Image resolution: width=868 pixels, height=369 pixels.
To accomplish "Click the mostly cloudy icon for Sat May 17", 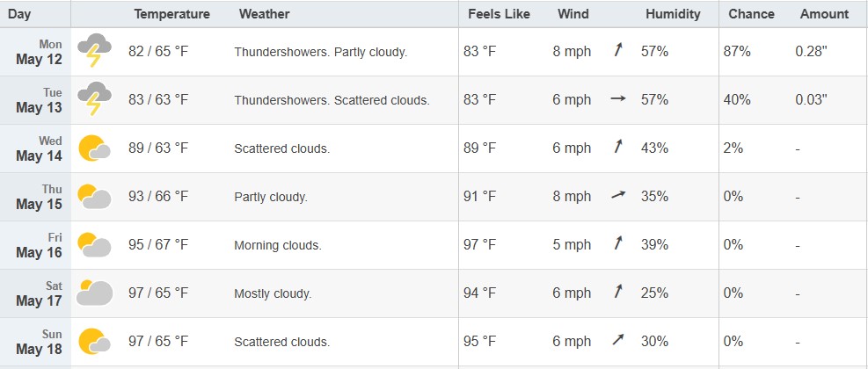I will pyautogui.click(x=94, y=293).
